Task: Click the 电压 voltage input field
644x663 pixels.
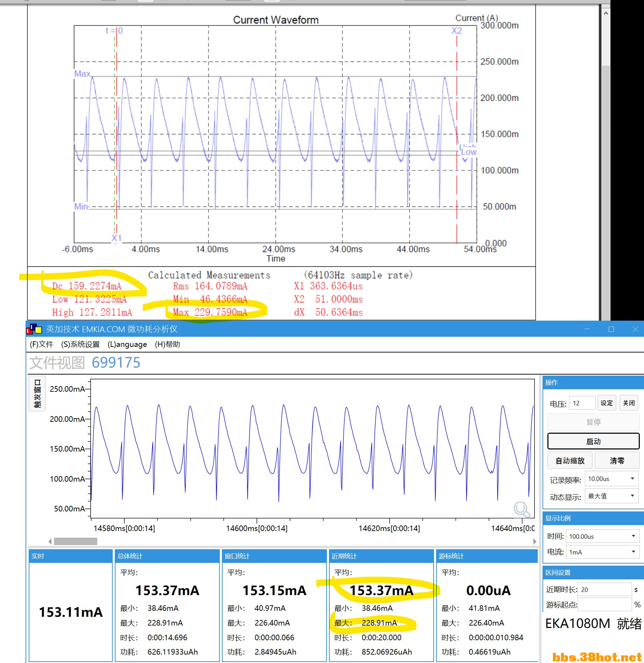Action: [x=582, y=403]
